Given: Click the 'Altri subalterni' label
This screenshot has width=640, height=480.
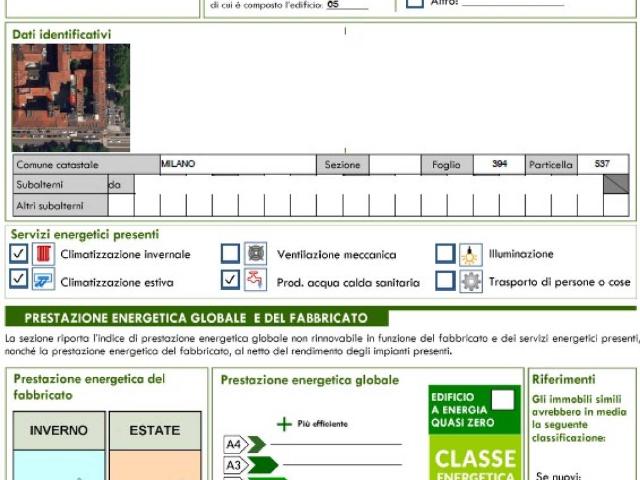Looking at the screenshot, I should click(x=50, y=206).
